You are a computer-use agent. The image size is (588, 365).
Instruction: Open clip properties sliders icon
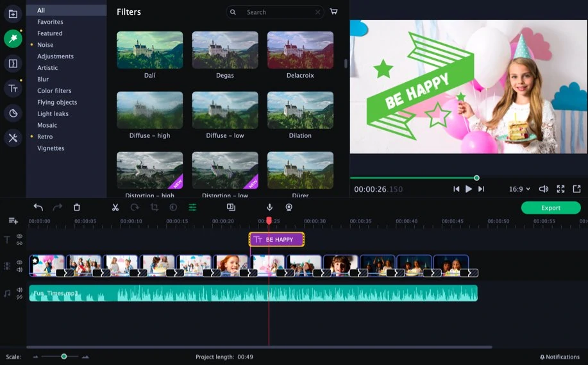192,207
